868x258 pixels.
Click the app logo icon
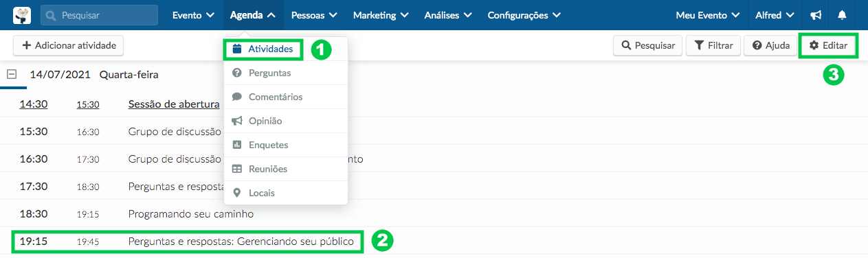[x=22, y=15]
